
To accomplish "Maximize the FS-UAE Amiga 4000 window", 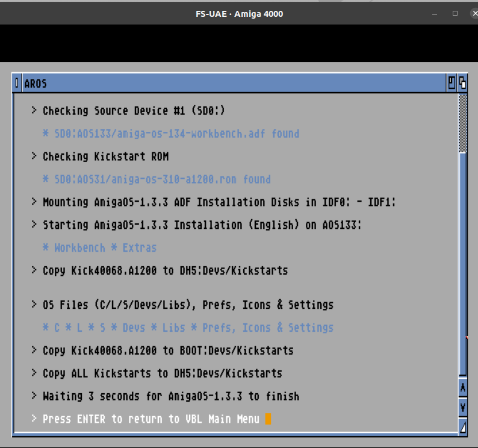I will click(x=455, y=13).
